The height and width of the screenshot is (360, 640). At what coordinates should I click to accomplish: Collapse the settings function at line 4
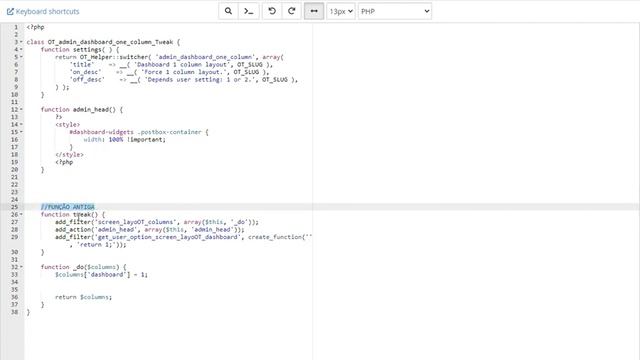coord(21,49)
